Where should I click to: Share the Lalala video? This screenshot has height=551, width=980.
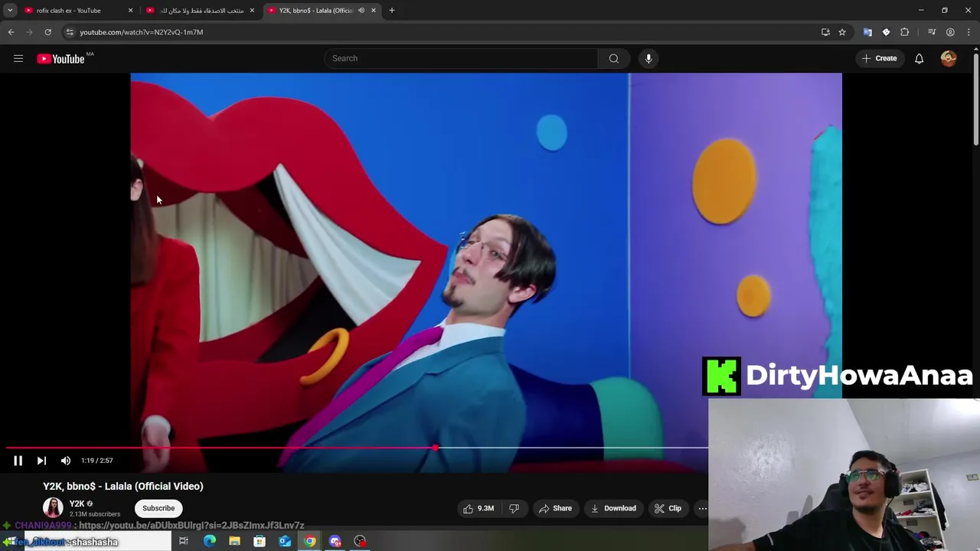(555, 508)
